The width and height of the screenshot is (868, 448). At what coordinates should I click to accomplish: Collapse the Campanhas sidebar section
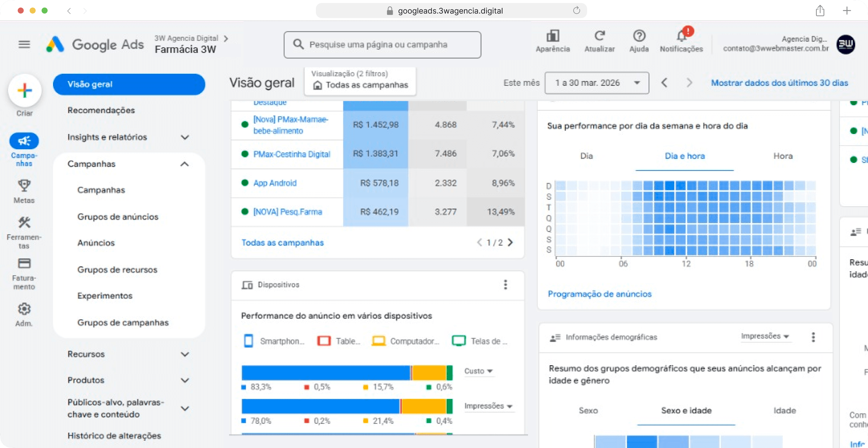185,164
